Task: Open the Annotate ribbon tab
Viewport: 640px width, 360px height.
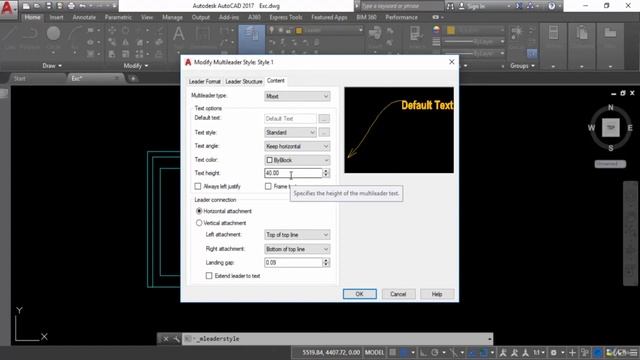Action: [x=84, y=17]
